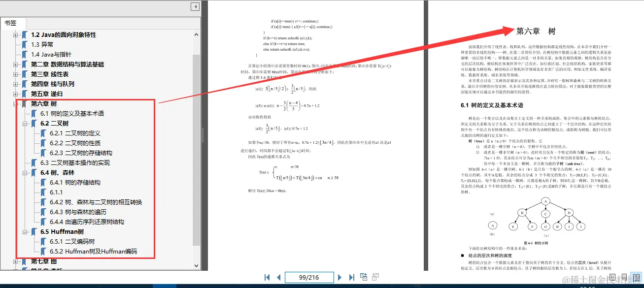Image resolution: width=644 pixels, height=288 pixels.
Task: Expand the 第七章 图 node
Action: tap(16, 261)
